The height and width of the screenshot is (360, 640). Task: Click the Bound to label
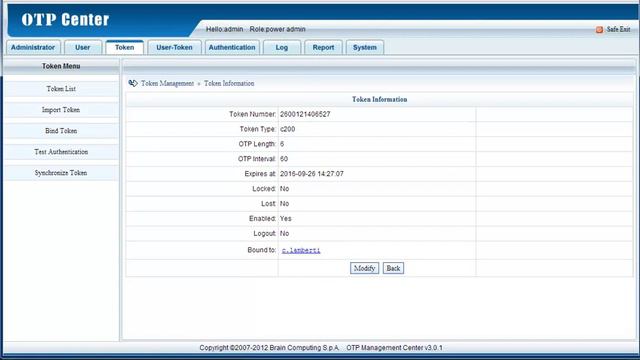[262, 250]
